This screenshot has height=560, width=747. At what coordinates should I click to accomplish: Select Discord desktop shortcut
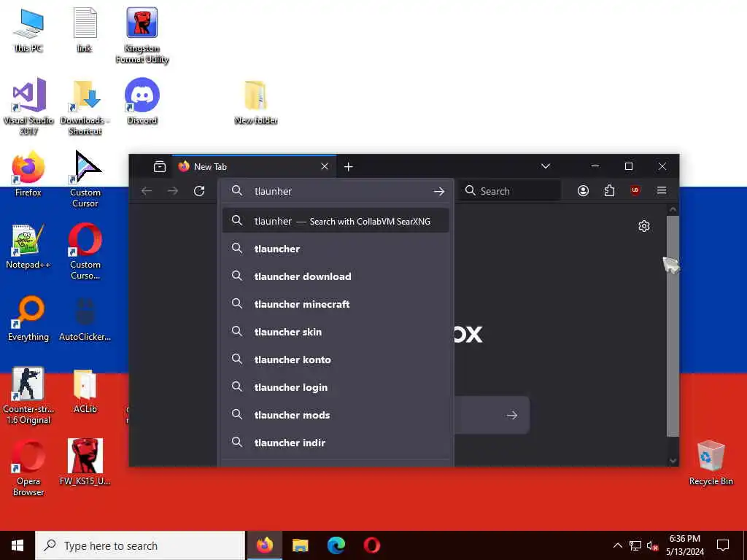pyautogui.click(x=142, y=101)
